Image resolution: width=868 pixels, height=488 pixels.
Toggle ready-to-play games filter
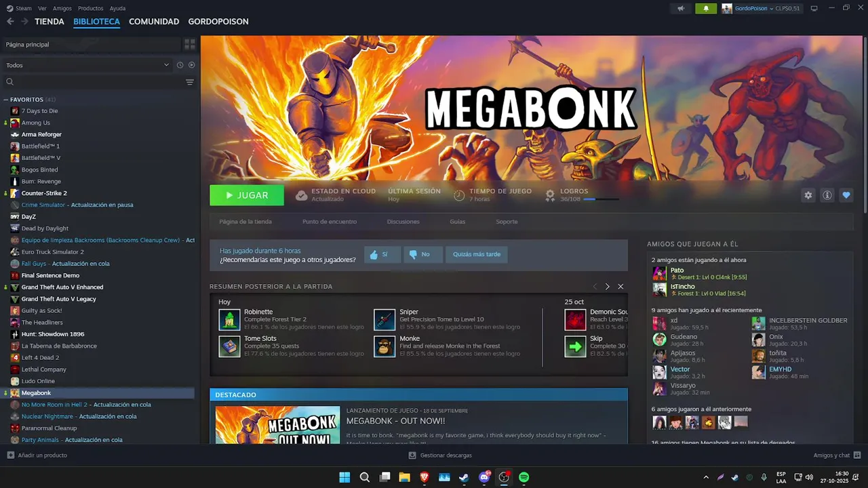pyautogui.click(x=191, y=65)
